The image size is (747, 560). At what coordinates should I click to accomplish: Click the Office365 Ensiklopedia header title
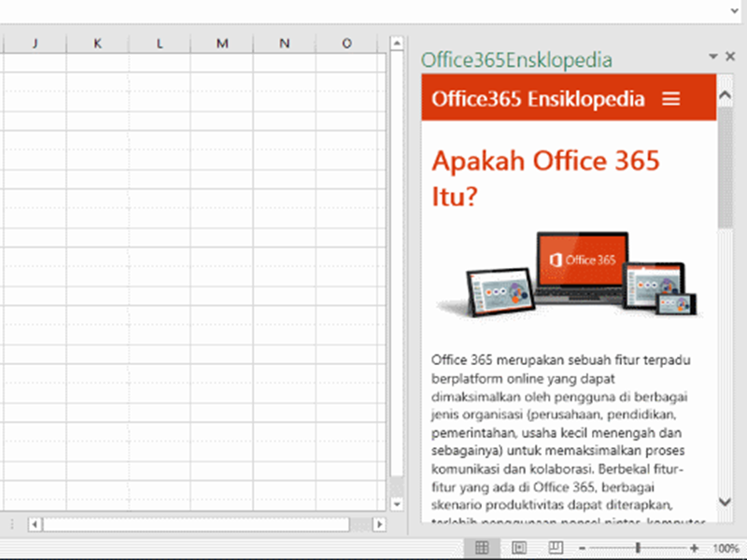(538, 99)
